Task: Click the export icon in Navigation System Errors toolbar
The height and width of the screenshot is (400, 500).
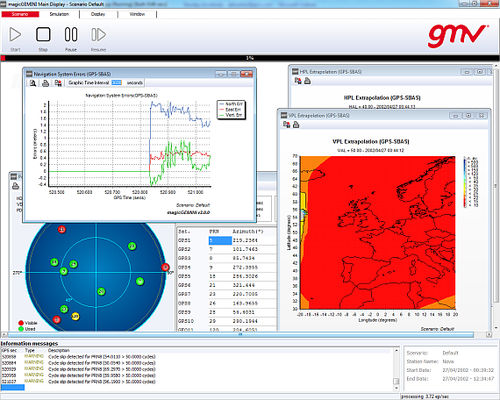Action: point(58,83)
